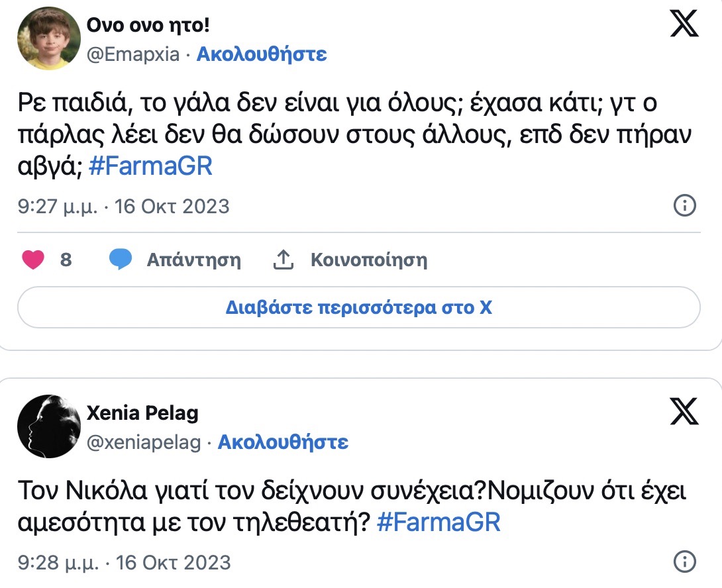The image size is (722, 588).
Task: Like the first tweet with heart icon
Action: (x=33, y=260)
